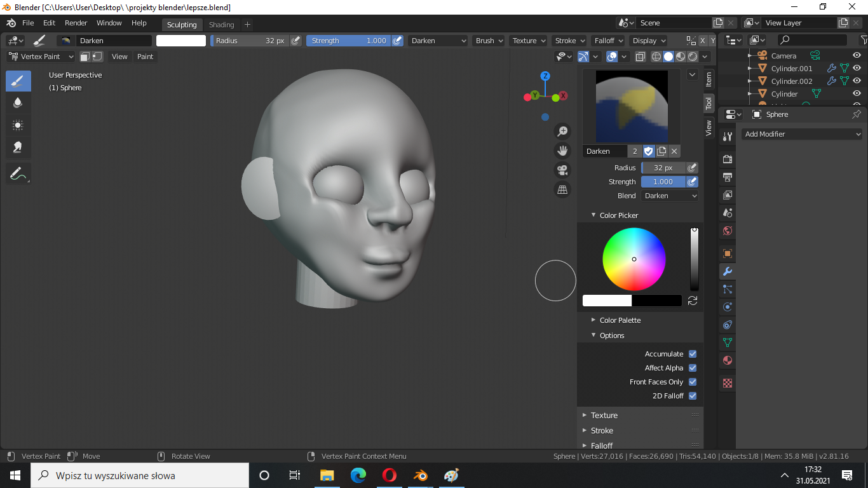The width and height of the screenshot is (868, 488).
Task: Select the Blur brush tool
Action: point(18,103)
